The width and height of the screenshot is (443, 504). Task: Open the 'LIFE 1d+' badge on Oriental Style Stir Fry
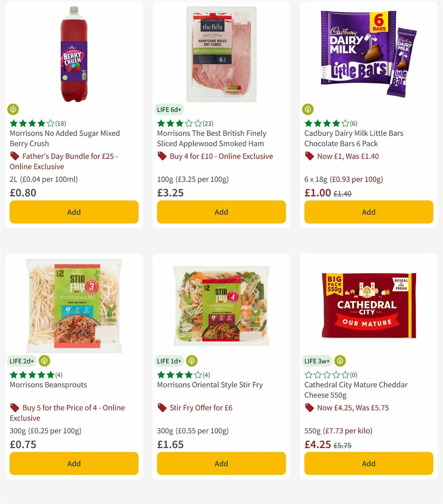(168, 361)
